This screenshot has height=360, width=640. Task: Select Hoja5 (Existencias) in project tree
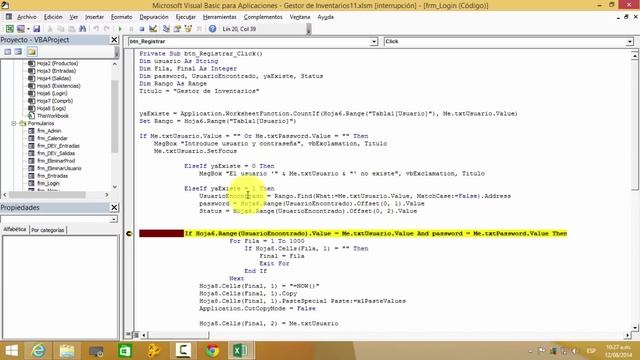[58, 86]
